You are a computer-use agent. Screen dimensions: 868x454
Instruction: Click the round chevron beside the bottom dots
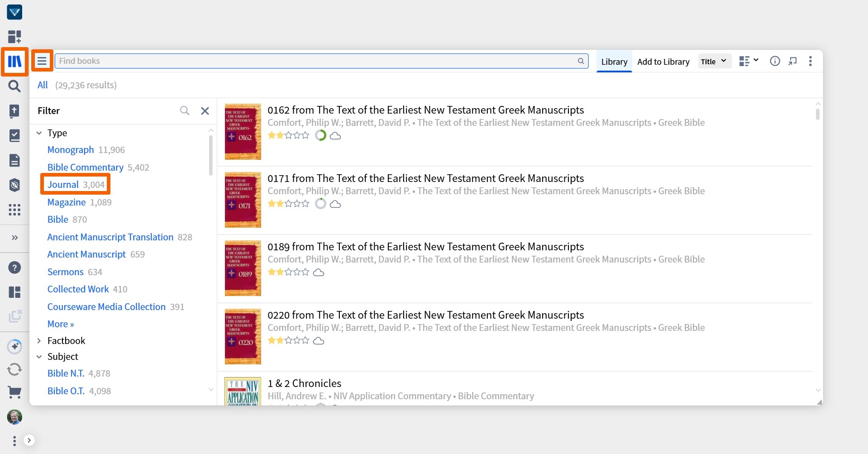[29, 440]
